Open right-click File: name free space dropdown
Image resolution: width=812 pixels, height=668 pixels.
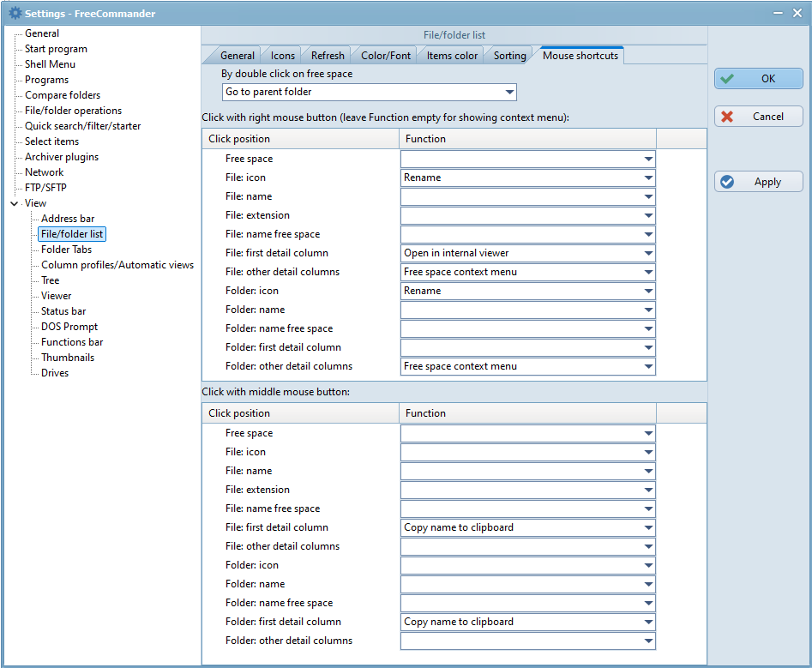pos(527,235)
